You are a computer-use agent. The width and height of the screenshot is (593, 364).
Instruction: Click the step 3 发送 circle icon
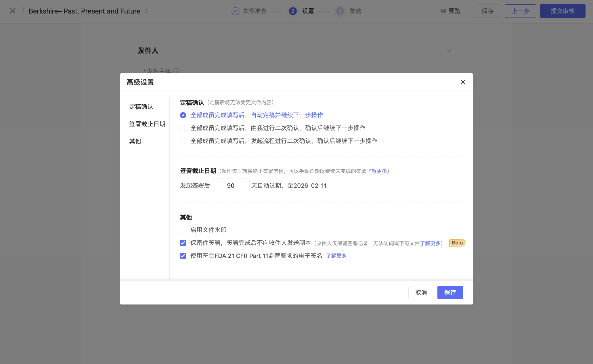click(x=340, y=11)
